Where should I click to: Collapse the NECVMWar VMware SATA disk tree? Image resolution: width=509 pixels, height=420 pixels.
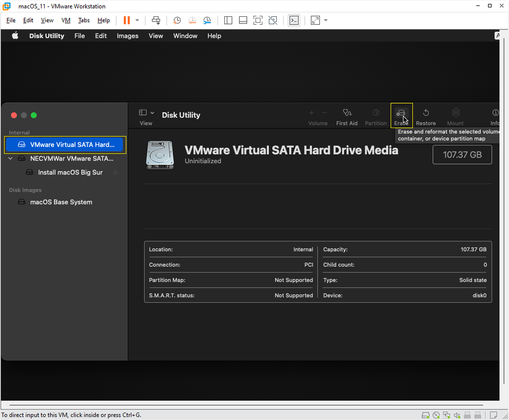11,158
